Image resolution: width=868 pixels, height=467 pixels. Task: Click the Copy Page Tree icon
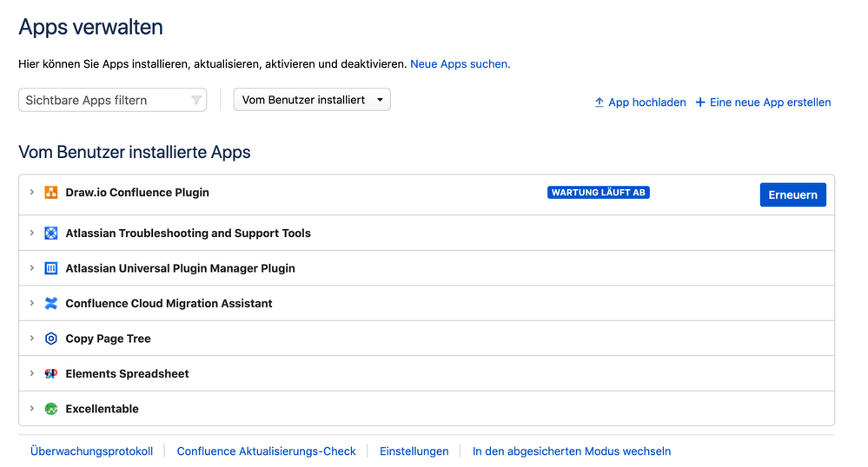click(51, 339)
